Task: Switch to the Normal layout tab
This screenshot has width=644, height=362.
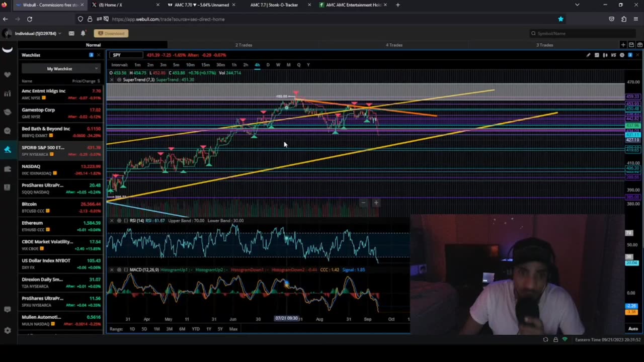Action: pos(93,45)
